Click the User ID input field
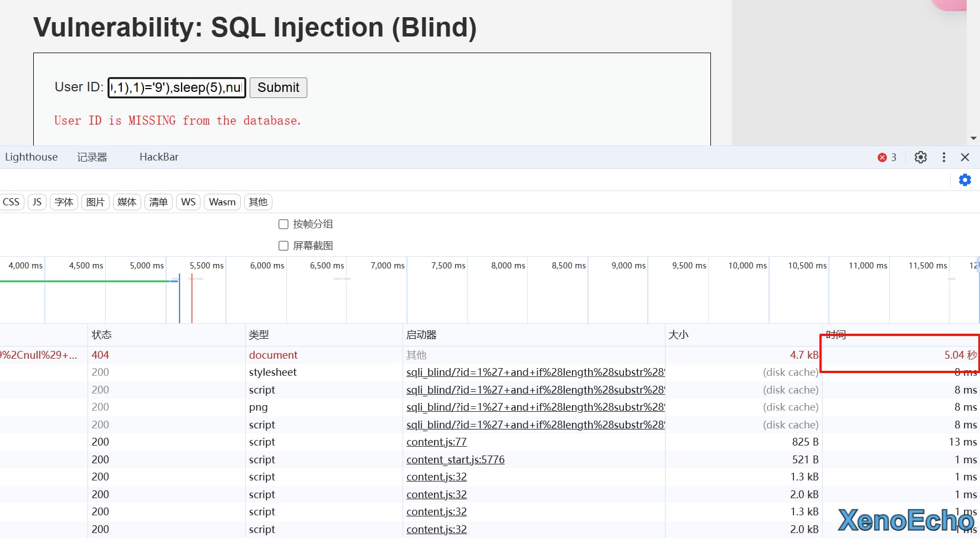The image size is (980, 538). (x=177, y=87)
